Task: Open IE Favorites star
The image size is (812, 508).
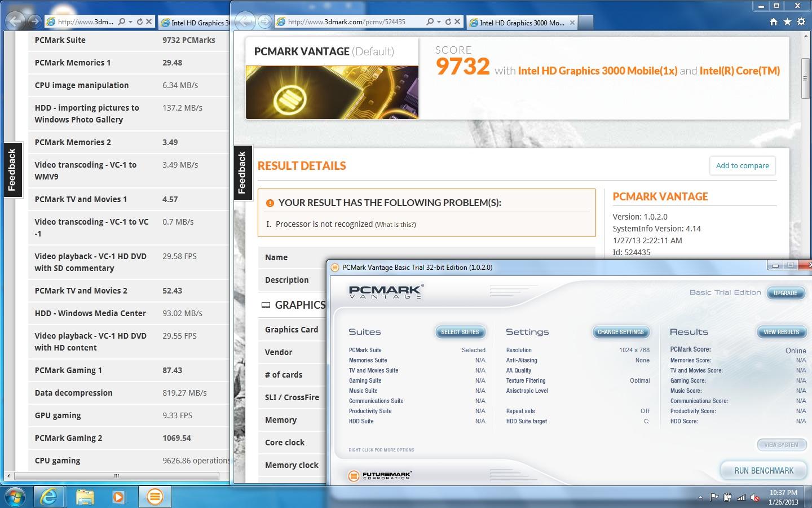Action: tap(788, 21)
